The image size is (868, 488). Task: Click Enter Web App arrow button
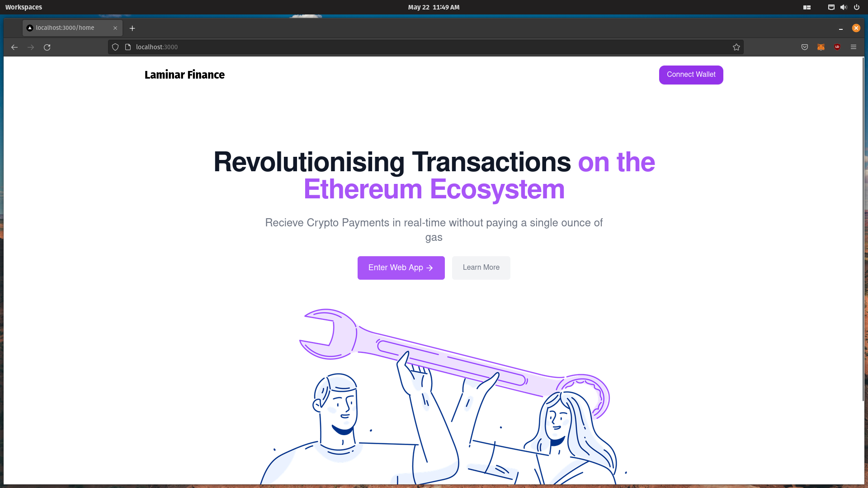coord(401,267)
